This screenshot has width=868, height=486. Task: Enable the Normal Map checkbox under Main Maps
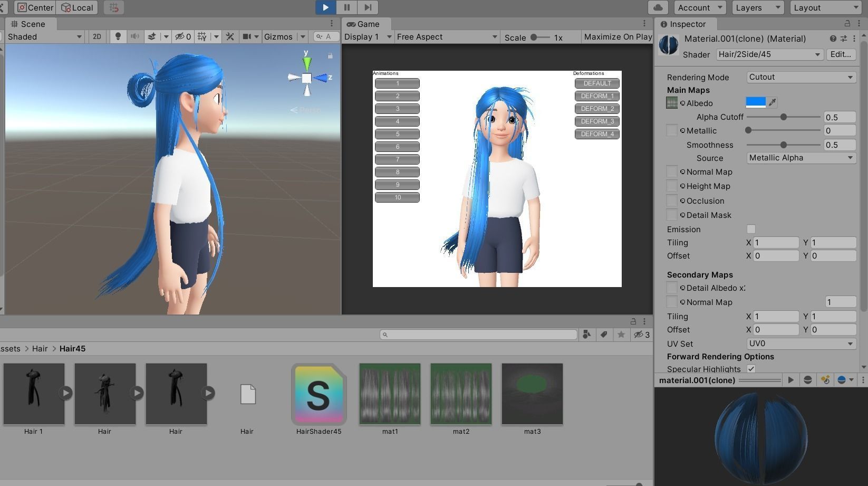click(671, 171)
